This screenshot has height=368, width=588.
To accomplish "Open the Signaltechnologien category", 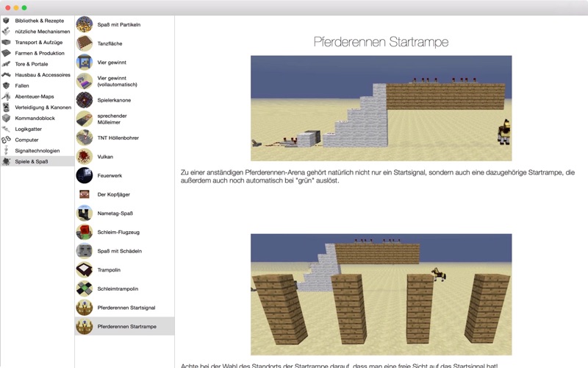I will 37,151.
